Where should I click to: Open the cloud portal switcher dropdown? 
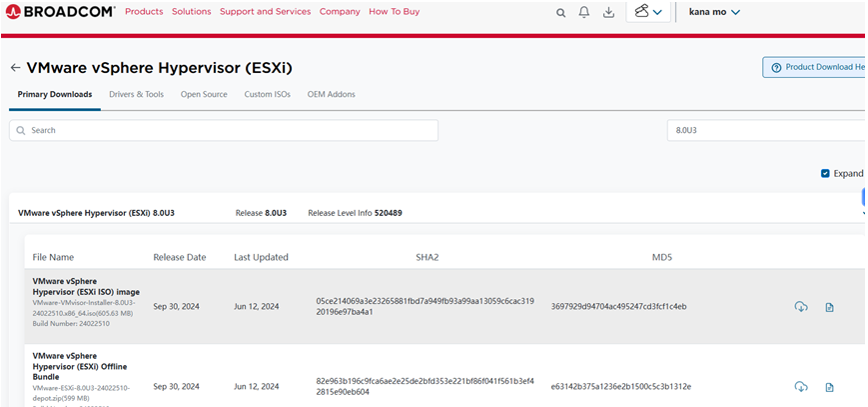[648, 12]
